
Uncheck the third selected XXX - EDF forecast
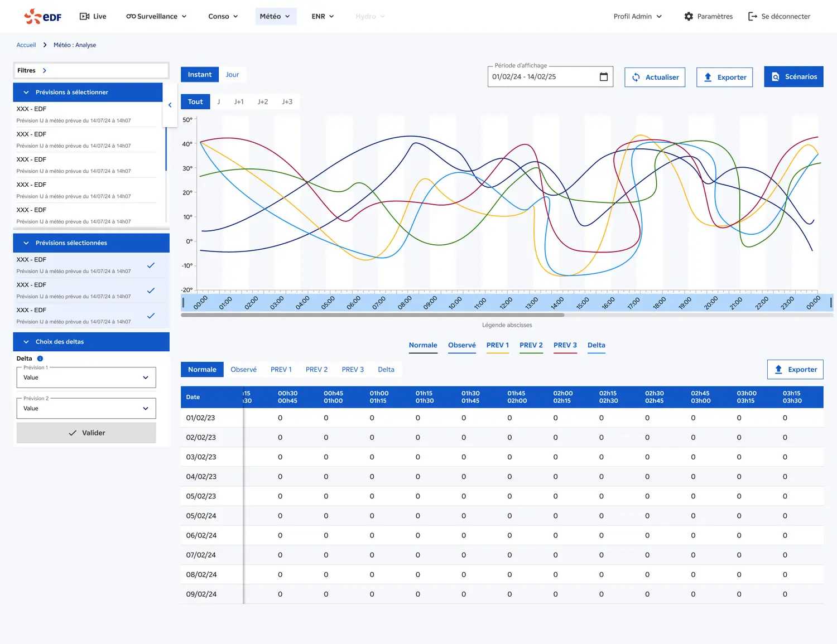pyautogui.click(x=151, y=316)
